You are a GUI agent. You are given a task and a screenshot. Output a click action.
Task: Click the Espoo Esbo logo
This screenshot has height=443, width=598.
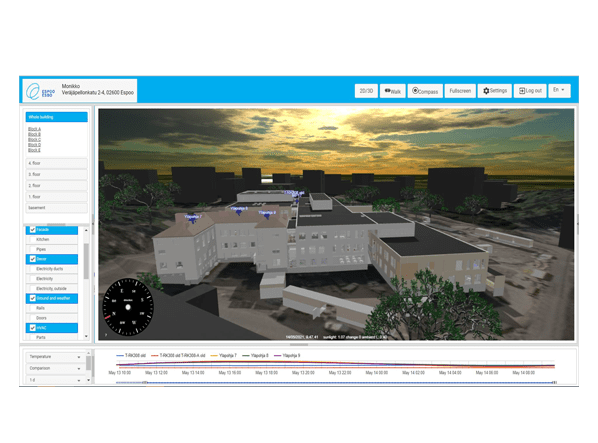pos(40,91)
